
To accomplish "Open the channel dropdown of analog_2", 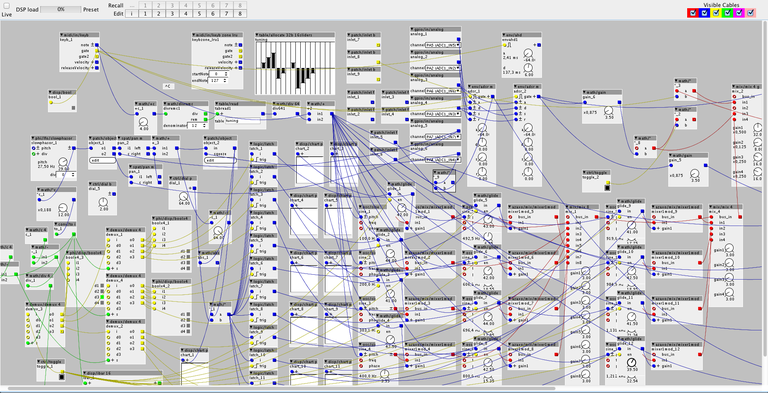I will 443,68.
